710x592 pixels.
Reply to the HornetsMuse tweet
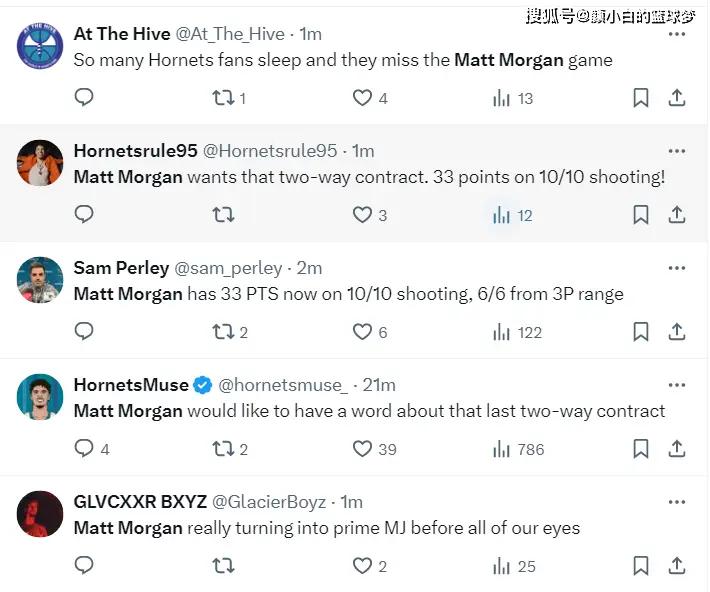click(x=85, y=449)
